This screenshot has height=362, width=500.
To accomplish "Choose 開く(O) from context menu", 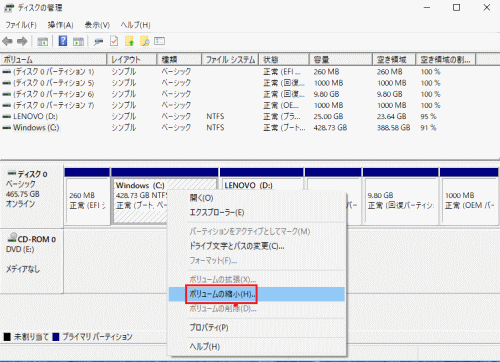I will pos(257,198).
